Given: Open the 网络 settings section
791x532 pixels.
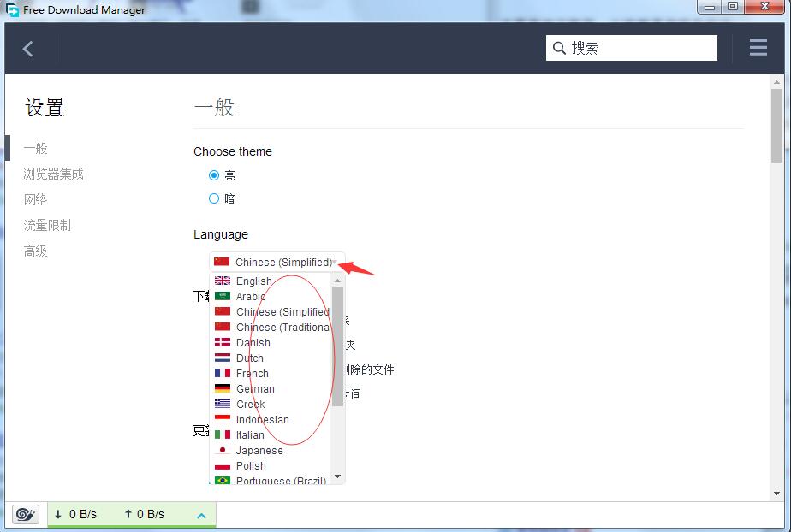Looking at the screenshot, I should [x=35, y=198].
